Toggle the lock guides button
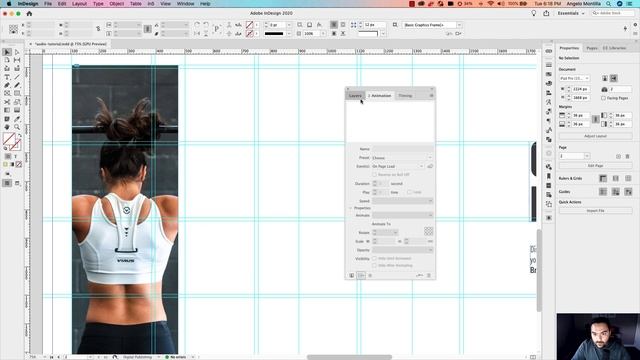640x360 pixels. coord(616,192)
